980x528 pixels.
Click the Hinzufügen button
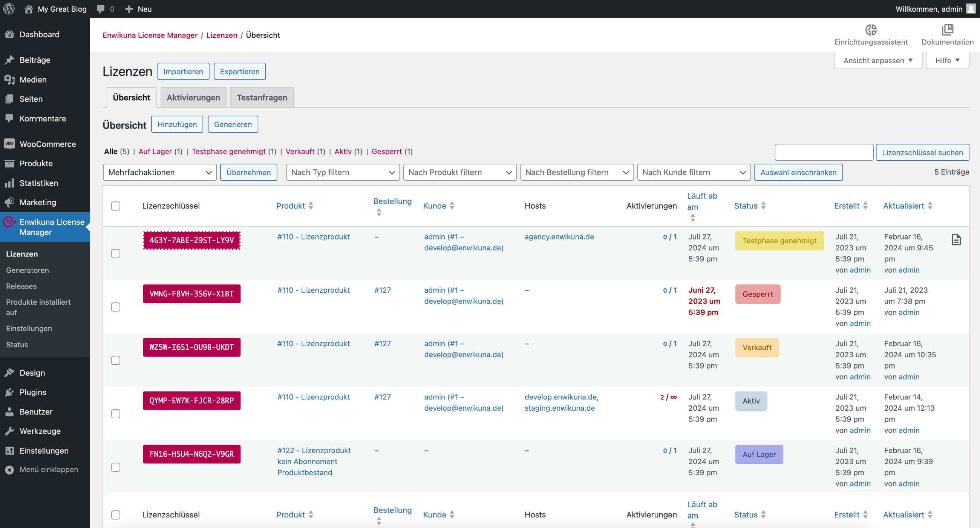[x=177, y=124]
